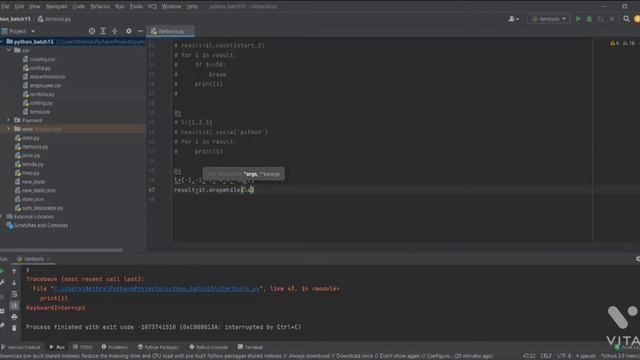Click the CRLF line separator in status bar
Screen dimensions: 640x360
pos(546,356)
